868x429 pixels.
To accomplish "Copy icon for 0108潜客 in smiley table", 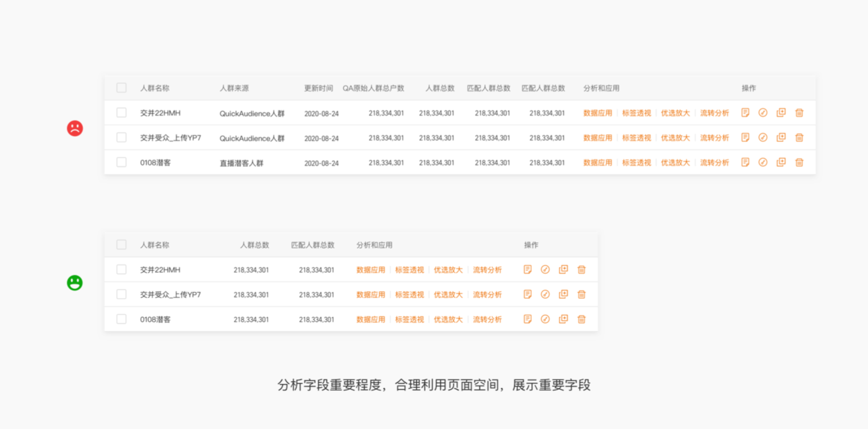I will tap(563, 319).
